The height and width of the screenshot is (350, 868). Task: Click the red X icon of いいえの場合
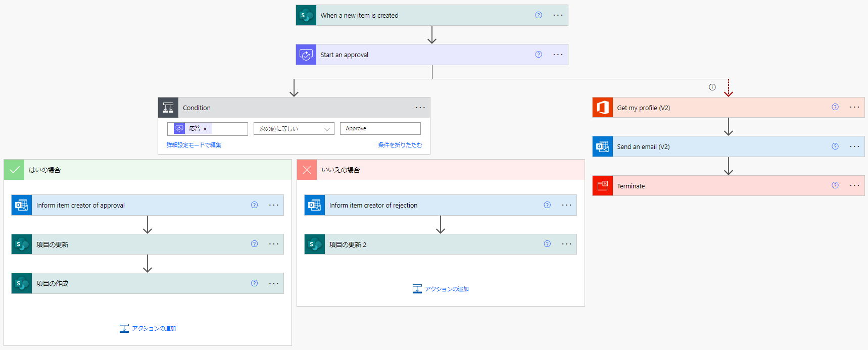click(307, 170)
